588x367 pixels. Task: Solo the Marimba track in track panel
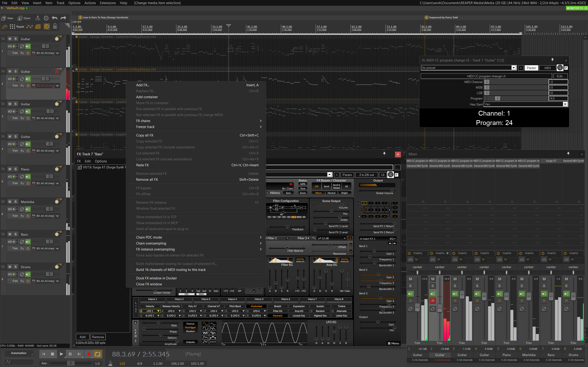[16, 202]
